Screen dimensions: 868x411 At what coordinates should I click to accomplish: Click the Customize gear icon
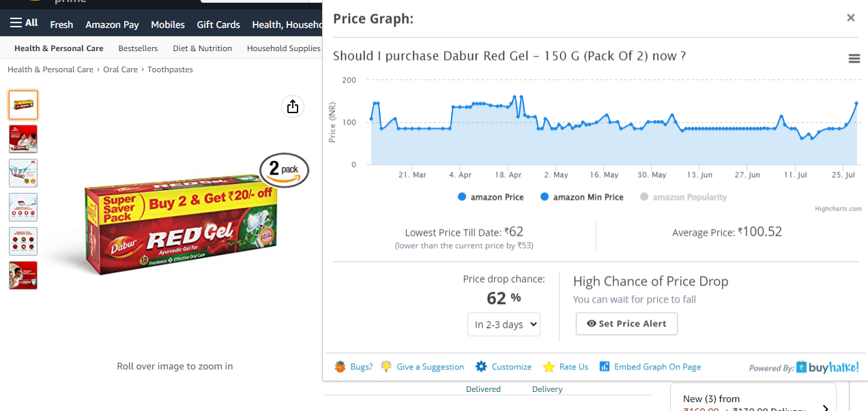tap(481, 367)
